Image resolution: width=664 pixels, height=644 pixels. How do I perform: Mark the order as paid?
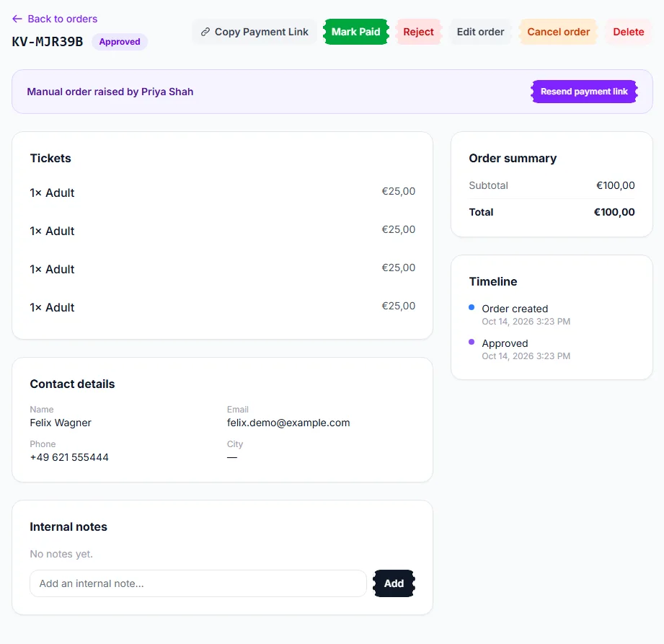click(355, 32)
